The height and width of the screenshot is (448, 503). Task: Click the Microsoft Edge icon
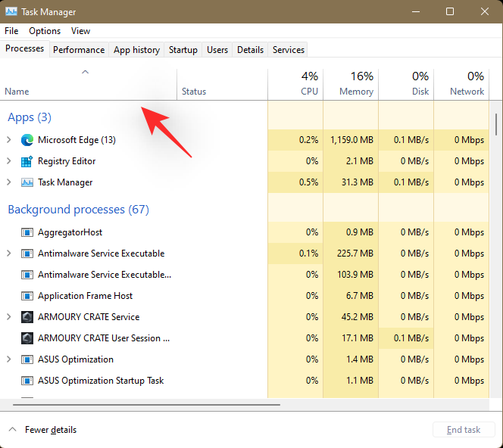[27, 140]
